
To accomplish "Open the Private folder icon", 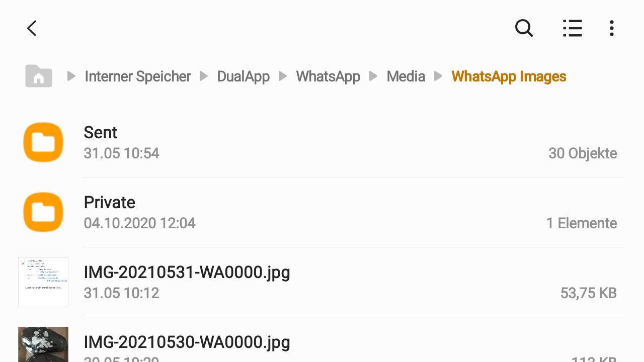I will 43,212.
